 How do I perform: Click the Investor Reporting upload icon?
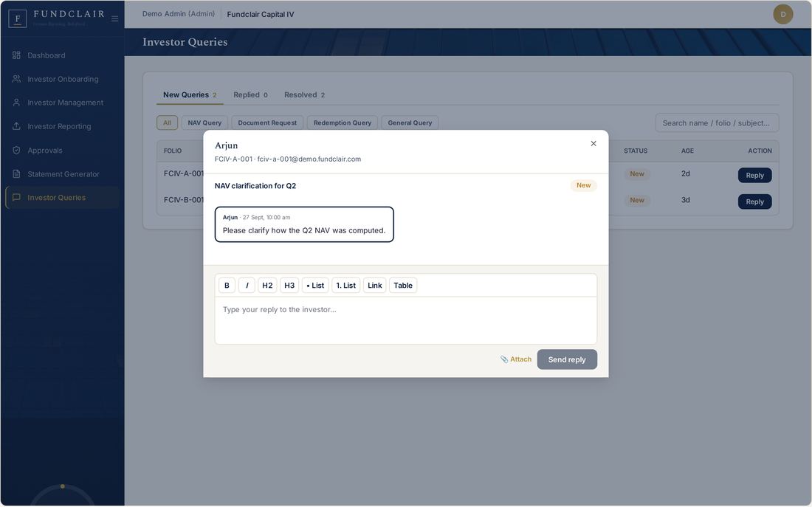pyautogui.click(x=16, y=126)
